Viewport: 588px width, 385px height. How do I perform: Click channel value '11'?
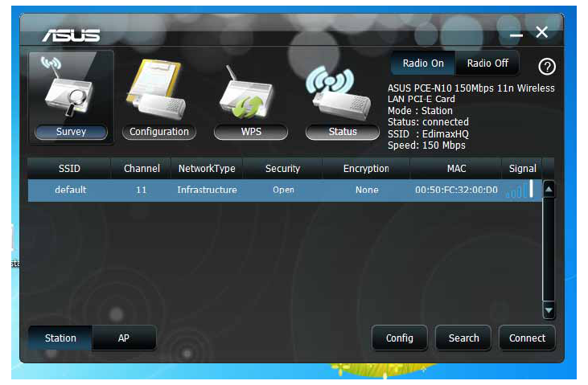click(x=141, y=190)
